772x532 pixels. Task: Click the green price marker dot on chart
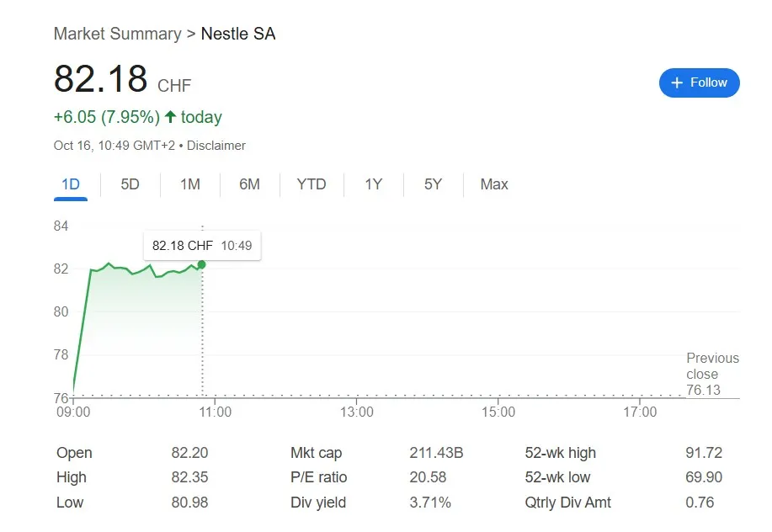[201, 264]
